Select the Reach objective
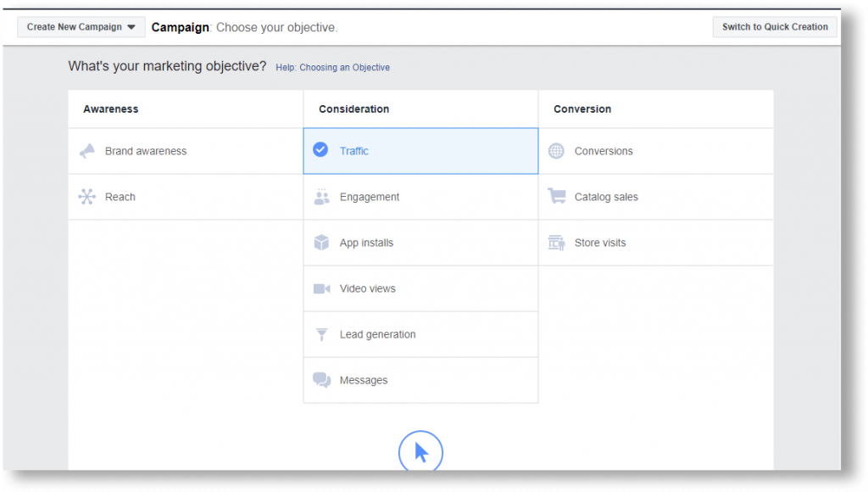Screen dimensions: 868x492 [x=186, y=198]
